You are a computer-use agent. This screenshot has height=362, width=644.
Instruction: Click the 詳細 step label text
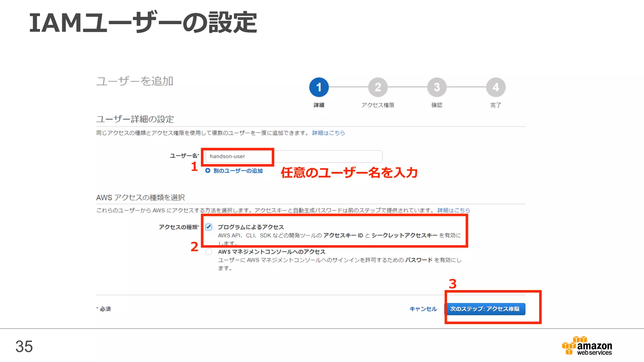(x=319, y=105)
